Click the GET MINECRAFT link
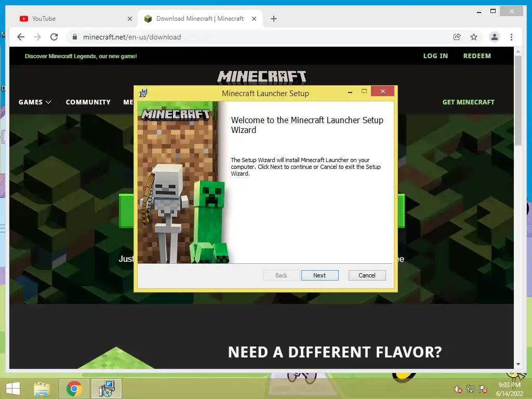The image size is (532, 399). pyautogui.click(x=468, y=102)
